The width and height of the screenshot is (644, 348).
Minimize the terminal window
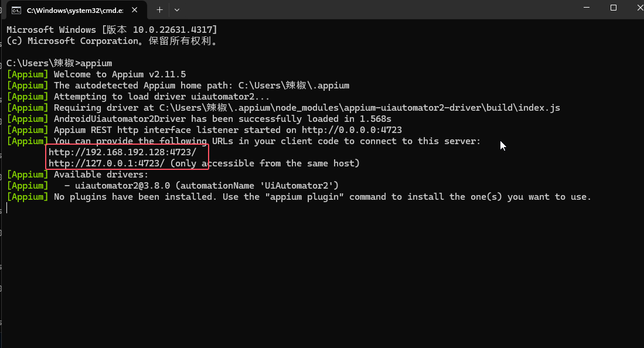[x=586, y=8]
